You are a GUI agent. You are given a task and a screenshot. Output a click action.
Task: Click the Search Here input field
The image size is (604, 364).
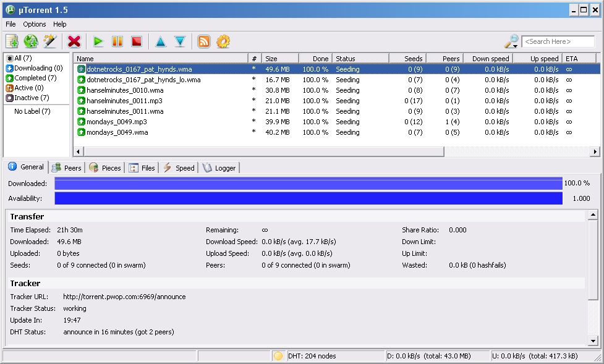(558, 41)
